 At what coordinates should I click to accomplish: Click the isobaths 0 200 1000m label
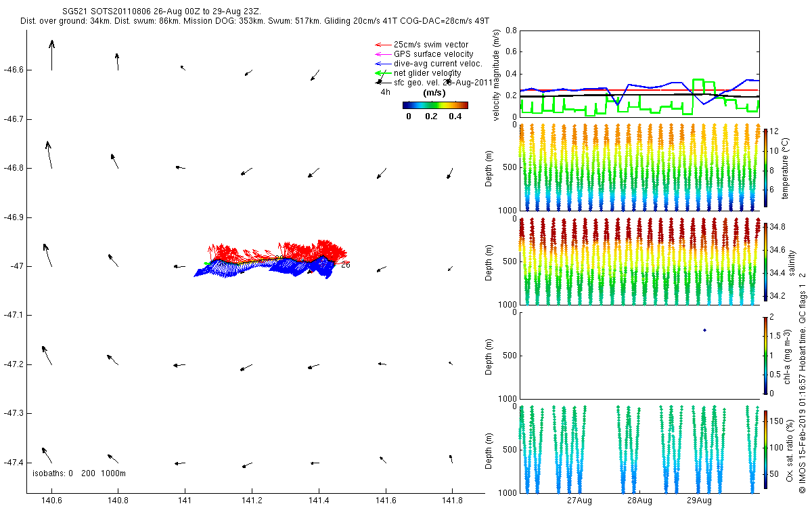tap(79, 473)
